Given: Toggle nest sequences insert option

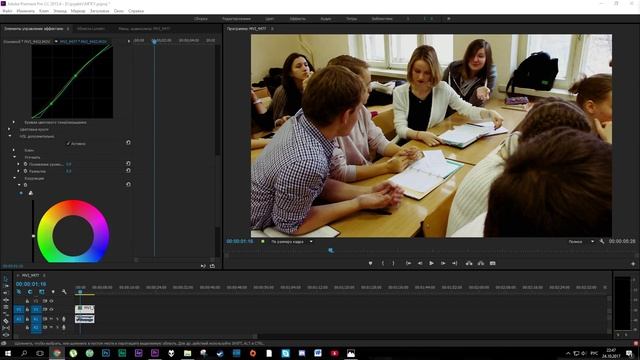Looking at the screenshot, I should 19,292.
